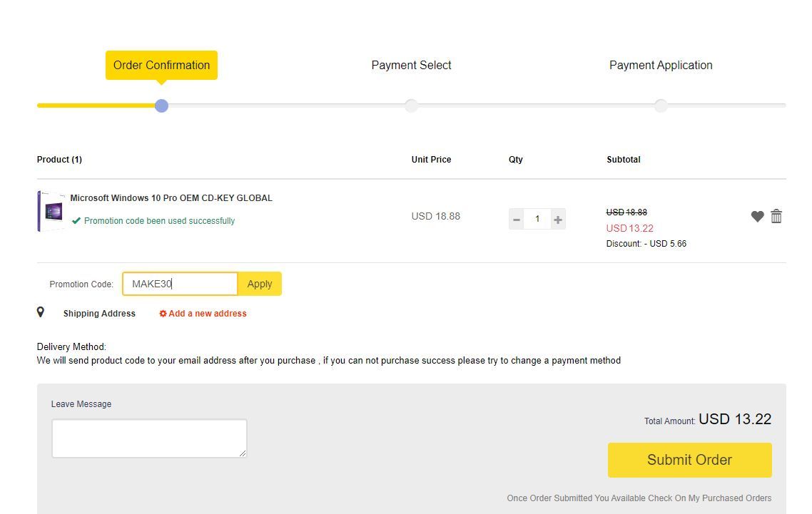
Task: Select the Payment Application step label
Action: [661, 65]
